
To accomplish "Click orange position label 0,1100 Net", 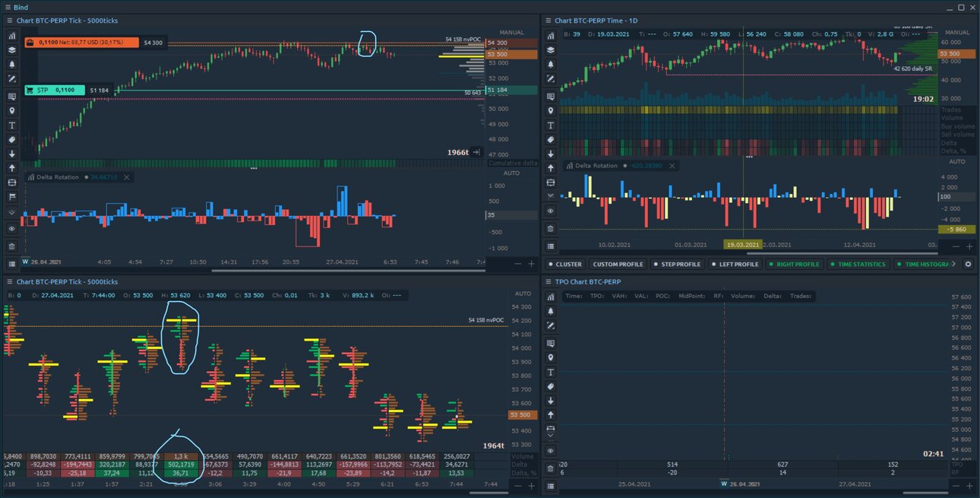I will click(x=81, y=43).
